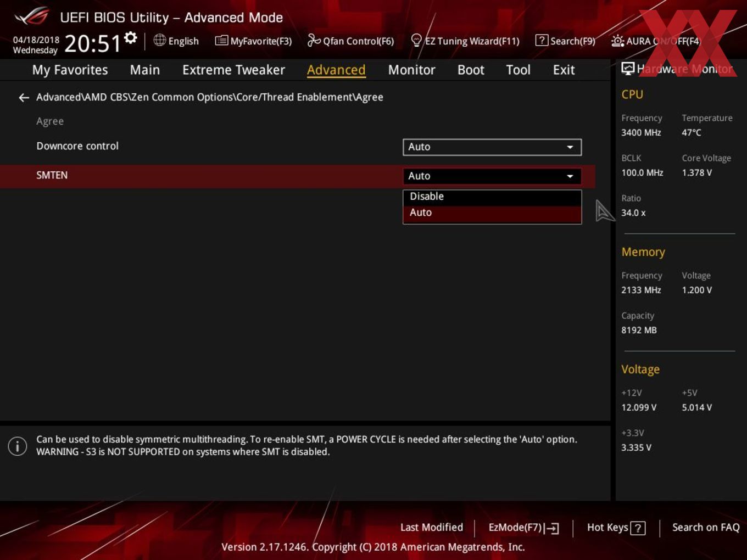Open date and time settings gear
Image resolution: width=747 pixels, height=560 pixels.
(x=131, y=38)
